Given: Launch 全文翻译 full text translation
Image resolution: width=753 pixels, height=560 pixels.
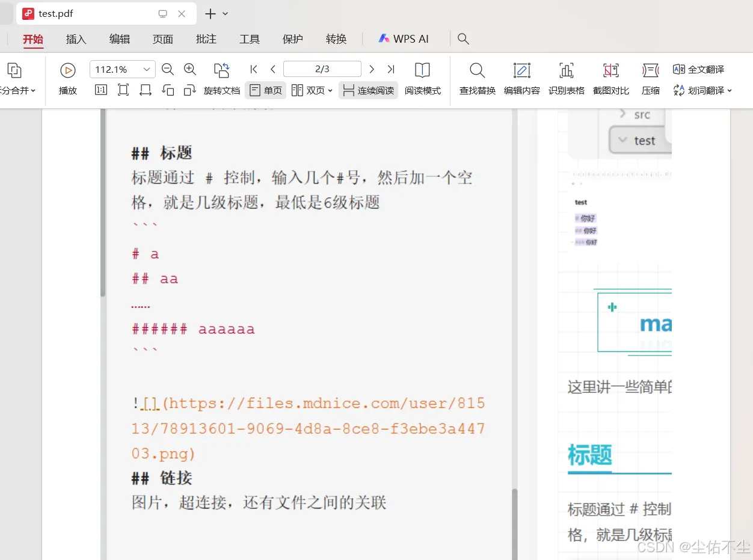Looking at the screenshot, I should (x=698, y=69).
